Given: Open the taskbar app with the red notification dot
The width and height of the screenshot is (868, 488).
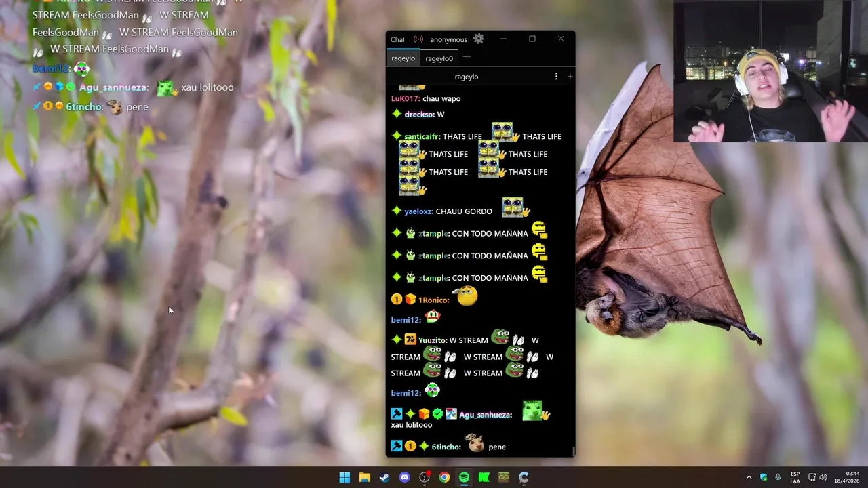Looking at the screenshot, I should (x=425, y=477).
